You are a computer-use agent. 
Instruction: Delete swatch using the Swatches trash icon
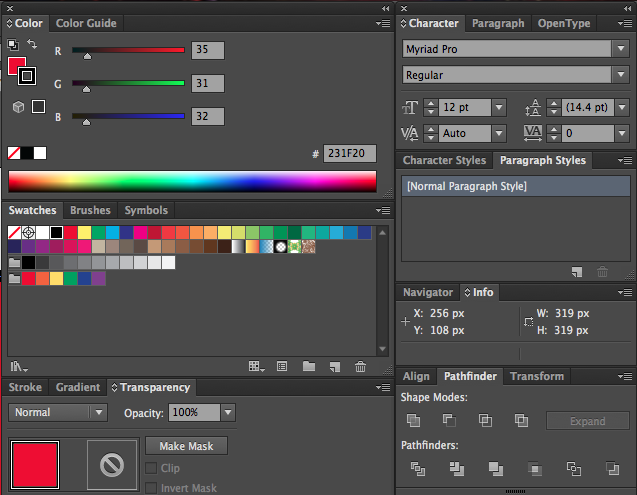pos(360,367)
